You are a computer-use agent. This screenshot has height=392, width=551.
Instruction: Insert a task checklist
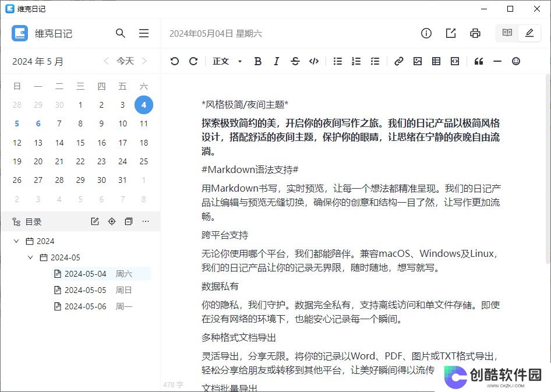pos(375,61)
